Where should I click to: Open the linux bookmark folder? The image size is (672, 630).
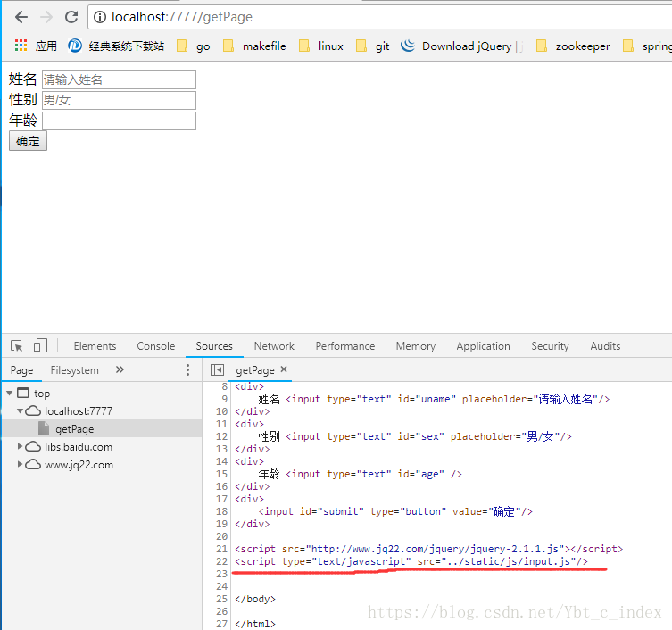click(321, 46)
